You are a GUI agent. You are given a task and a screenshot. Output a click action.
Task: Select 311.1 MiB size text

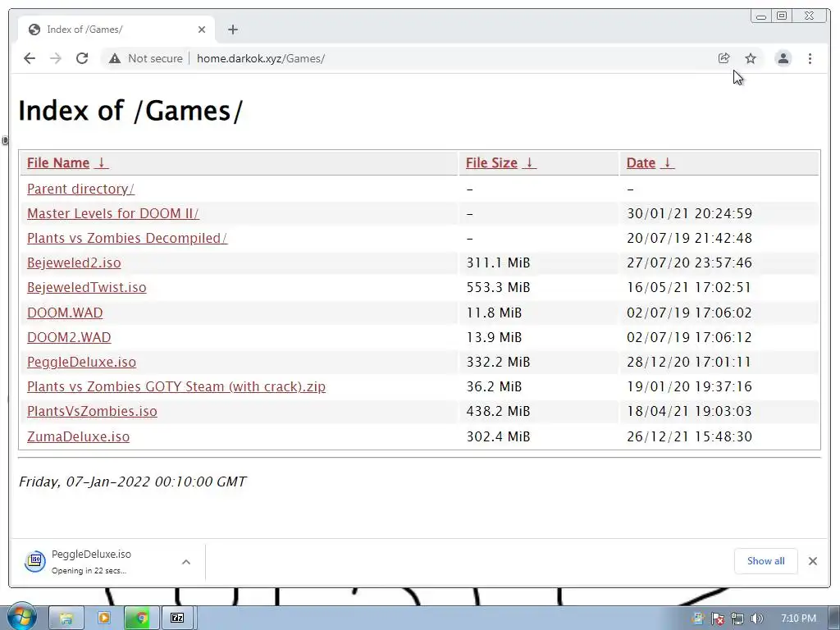click(x=498, y=263)
